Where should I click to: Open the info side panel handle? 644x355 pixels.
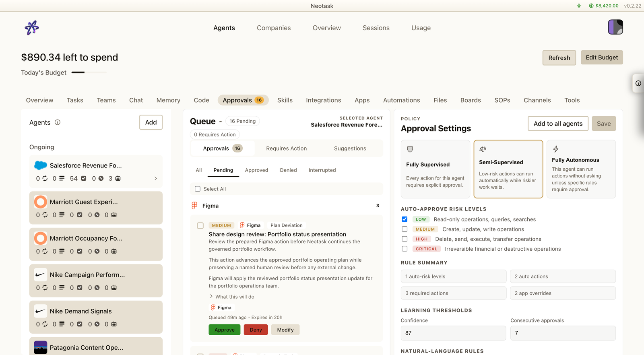click(x=638, y=83)
